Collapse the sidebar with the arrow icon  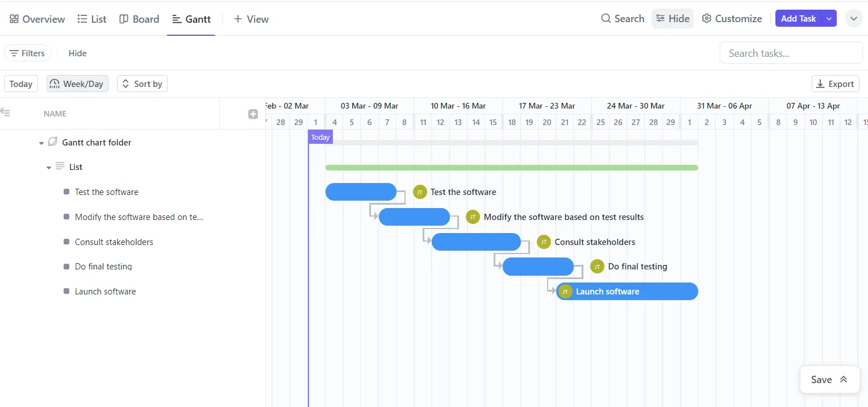tap(5, 112)
